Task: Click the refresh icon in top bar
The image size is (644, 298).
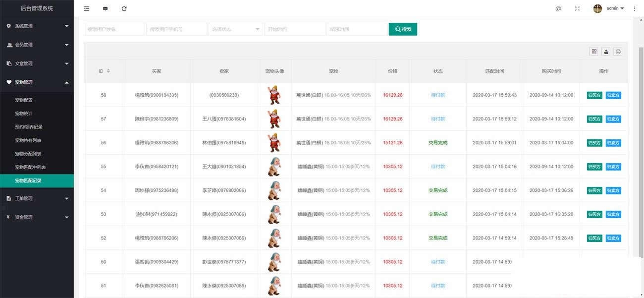Action: point(124,8)
